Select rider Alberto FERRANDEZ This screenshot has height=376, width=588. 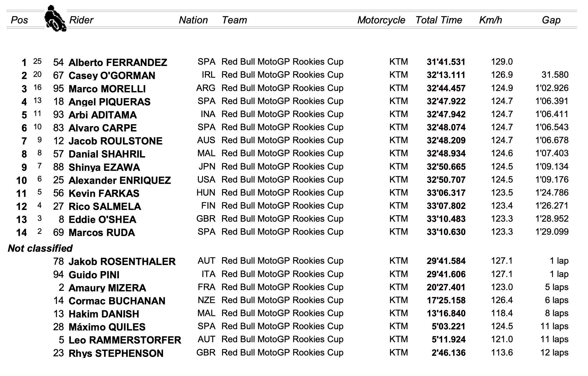[x=118, y=63]
